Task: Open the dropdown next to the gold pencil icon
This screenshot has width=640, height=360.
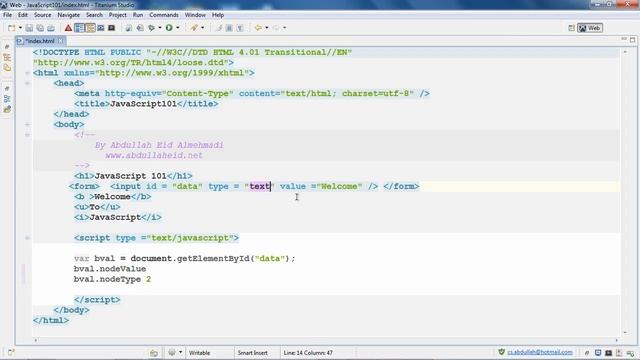Action: tap(202, 28)
